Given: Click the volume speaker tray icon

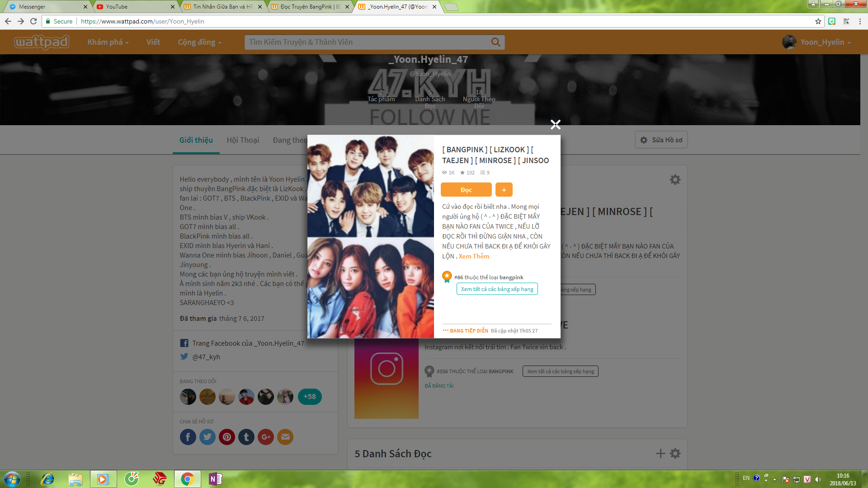Looking at the screenshot, I should (818, 479).
